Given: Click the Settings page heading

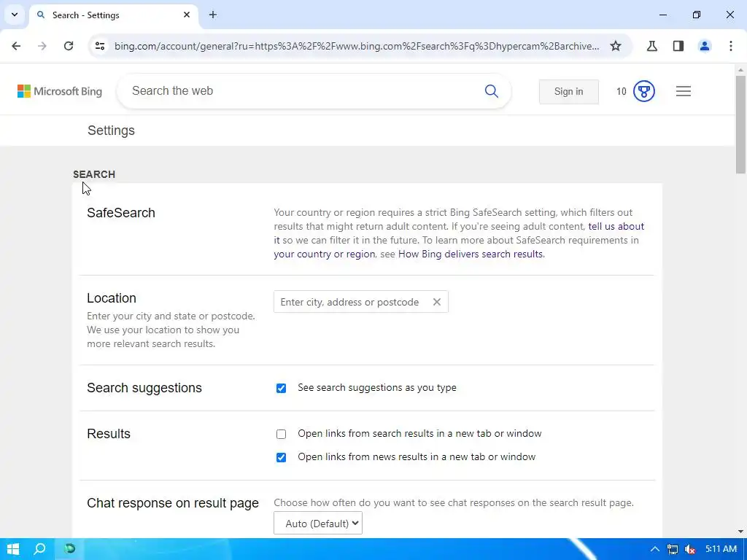Looking at the screenshot, I should 111,131.
